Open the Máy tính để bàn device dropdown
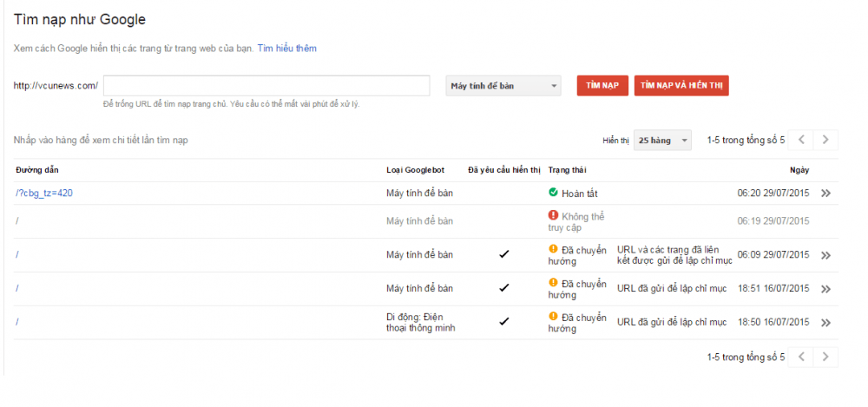 (x=503, y=86)
